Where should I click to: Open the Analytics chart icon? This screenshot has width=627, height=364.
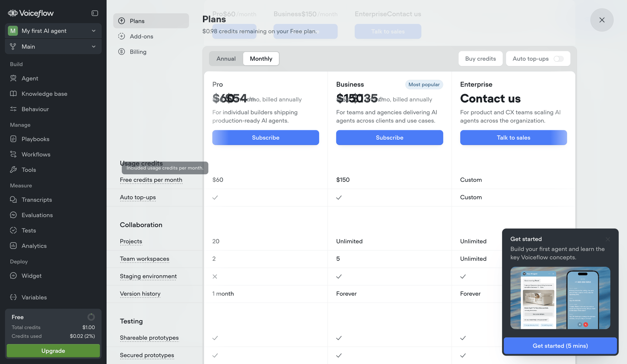[x=13, y=246]
